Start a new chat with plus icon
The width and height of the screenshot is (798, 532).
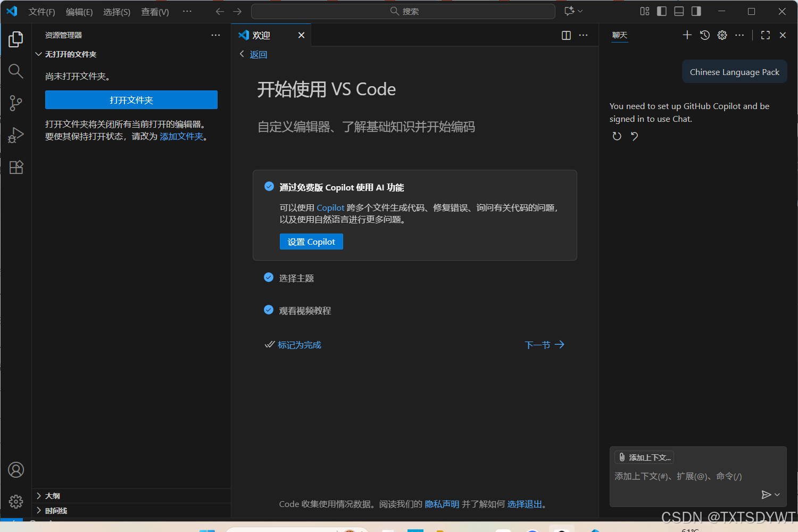pos(687,35)
